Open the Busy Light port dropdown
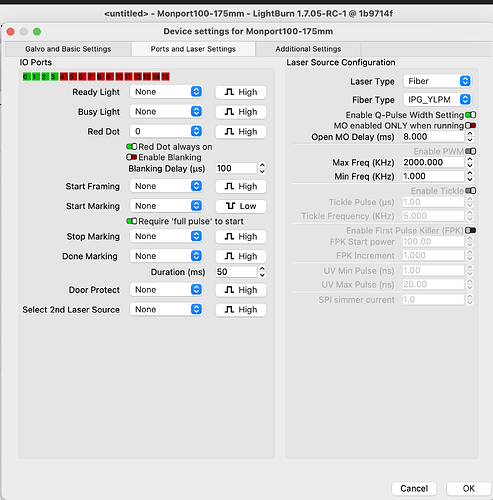The height and width of the screenshot is (500, 493). tap(166, 111)
